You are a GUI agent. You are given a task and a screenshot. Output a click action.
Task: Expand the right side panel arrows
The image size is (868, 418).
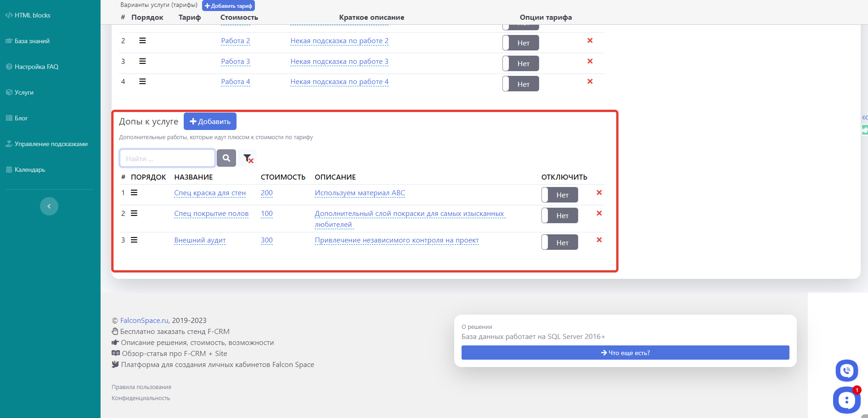click(864, 118)
